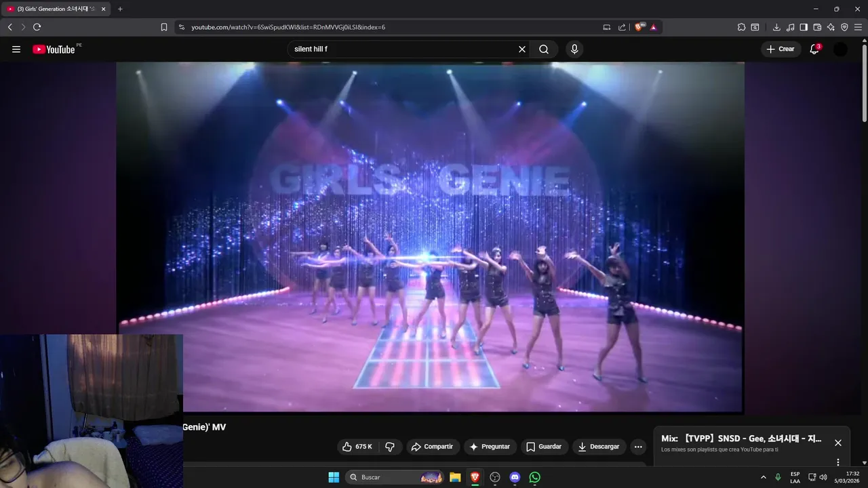Screen dimensions: 868x488
Task: Go back in browser history
Action: click(10, 27)
